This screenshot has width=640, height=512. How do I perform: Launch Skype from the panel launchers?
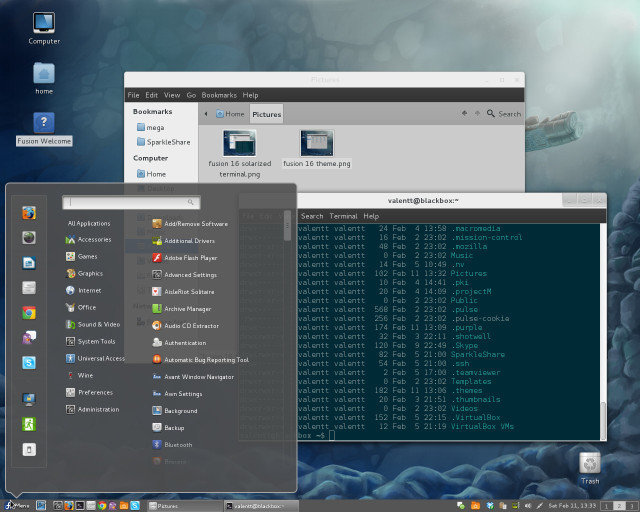point(135,506)
